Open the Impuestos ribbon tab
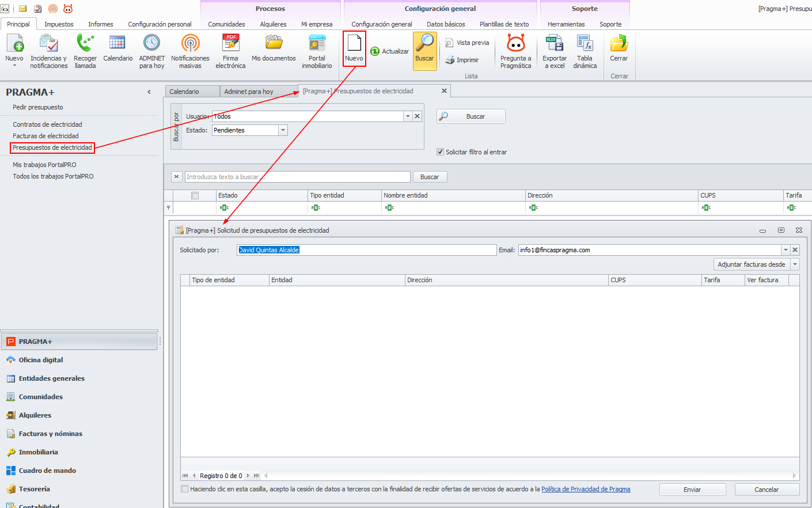This screenshot has height=508, width=812. tap(59, 24)
